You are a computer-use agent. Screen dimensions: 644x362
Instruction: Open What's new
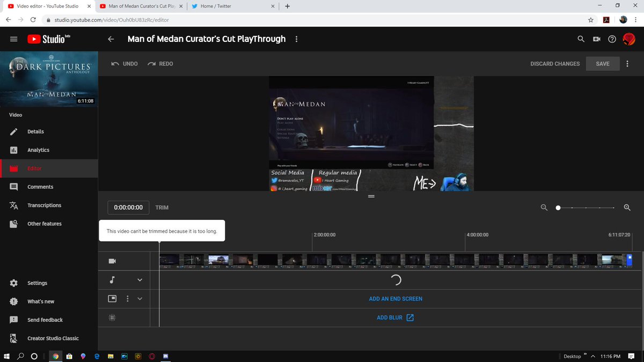(x=49, y=301)
